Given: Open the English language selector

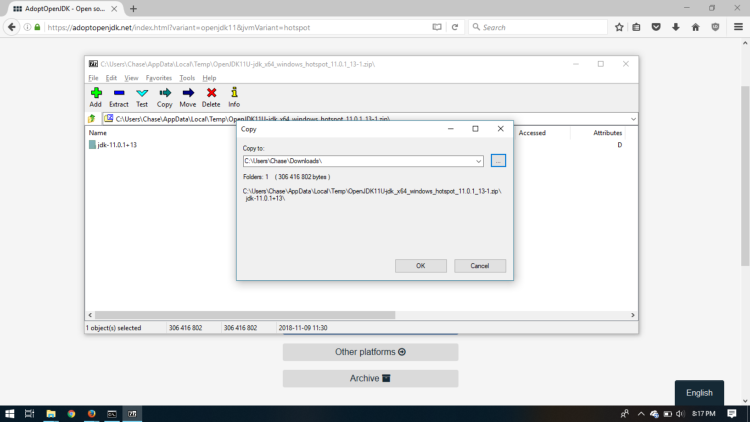Looking at the screenshot, I should (699, 393).
